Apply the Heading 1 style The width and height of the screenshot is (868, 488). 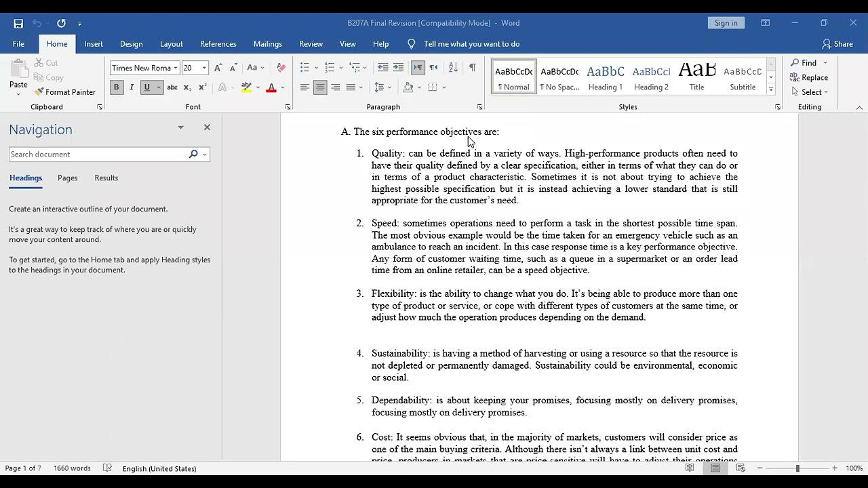pyautogui.click(x=606, y=77)
